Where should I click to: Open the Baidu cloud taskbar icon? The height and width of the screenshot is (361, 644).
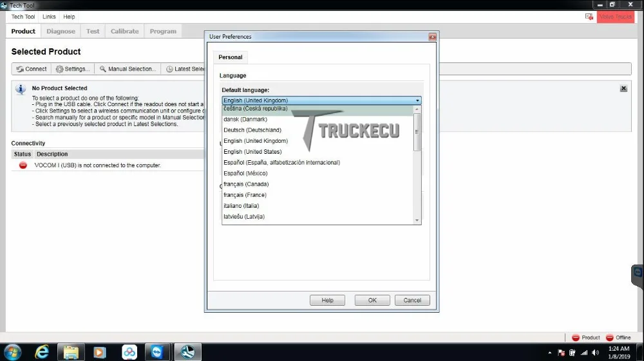129,352
